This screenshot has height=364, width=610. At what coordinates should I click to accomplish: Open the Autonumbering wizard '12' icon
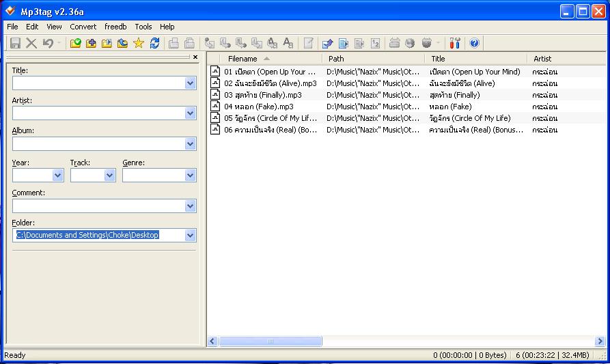(x=376, y=43)
